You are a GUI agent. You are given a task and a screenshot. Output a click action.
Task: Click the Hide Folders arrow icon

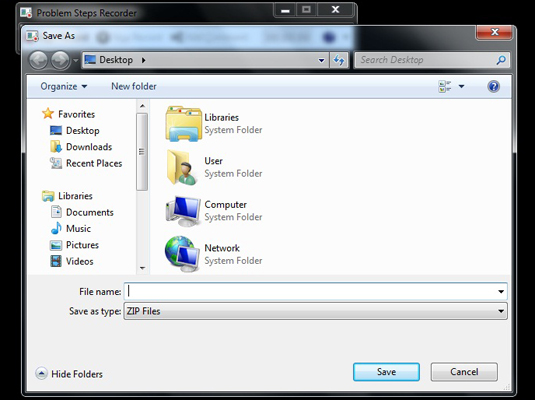pyautogui.click(x=41, y=373)
